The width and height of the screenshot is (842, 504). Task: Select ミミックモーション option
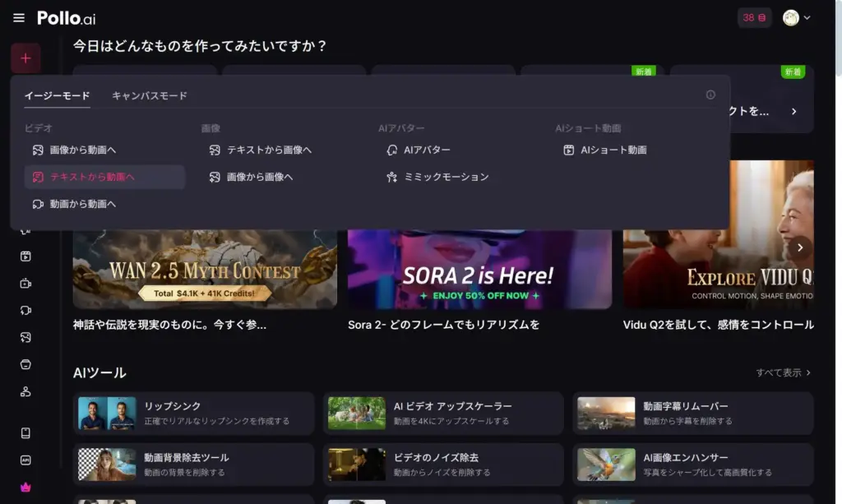point(437,177)
